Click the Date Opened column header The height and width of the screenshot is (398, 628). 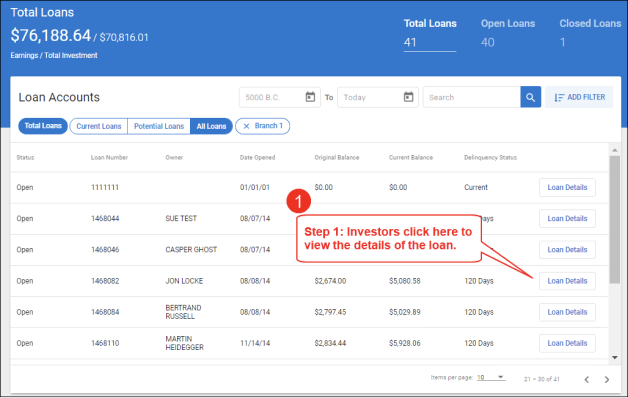(258, 157)
